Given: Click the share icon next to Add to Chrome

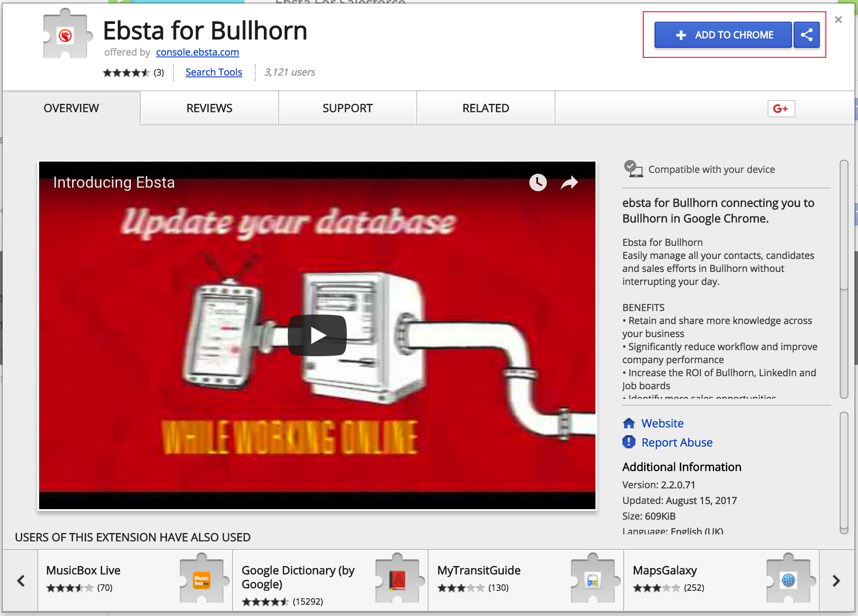Looking at the screenshot, I should 806,35.
